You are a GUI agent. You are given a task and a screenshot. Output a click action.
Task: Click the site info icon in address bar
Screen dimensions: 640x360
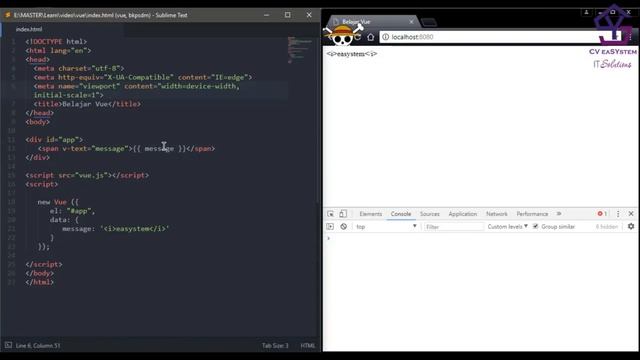point(385,37)
